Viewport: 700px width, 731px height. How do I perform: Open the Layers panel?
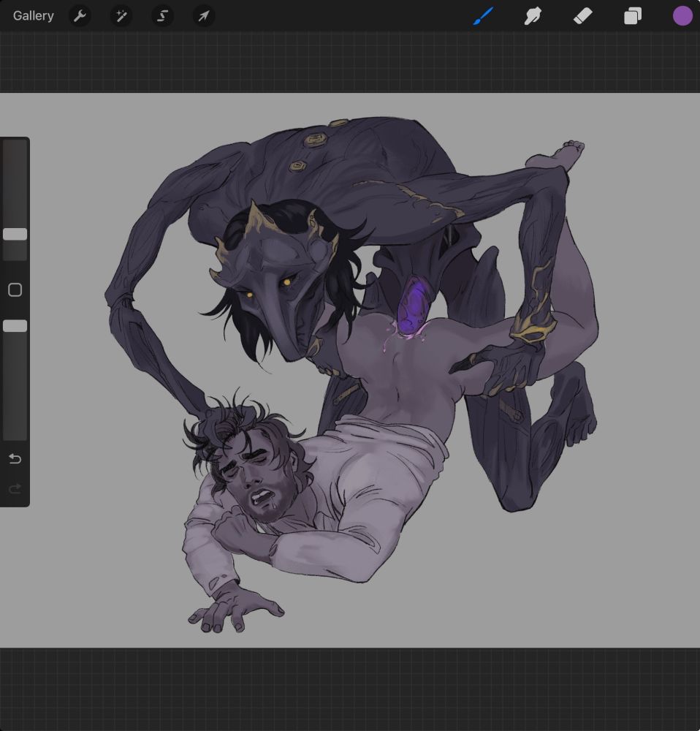(633, 16)
